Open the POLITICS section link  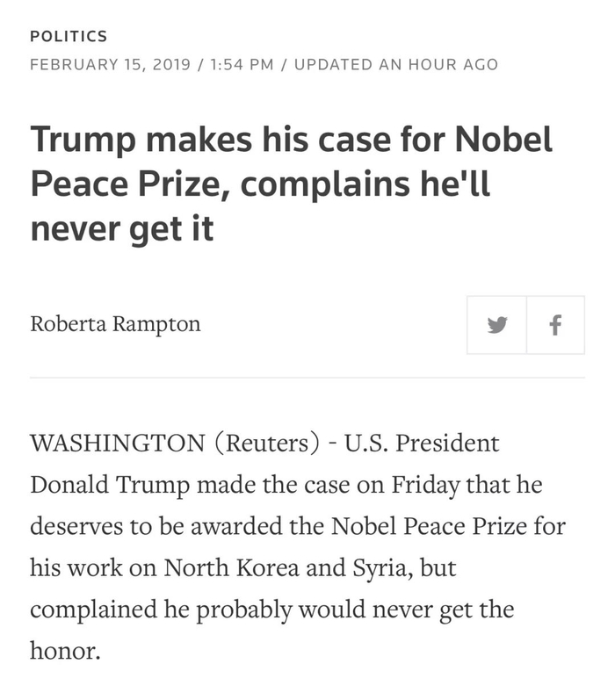point(69,36)
